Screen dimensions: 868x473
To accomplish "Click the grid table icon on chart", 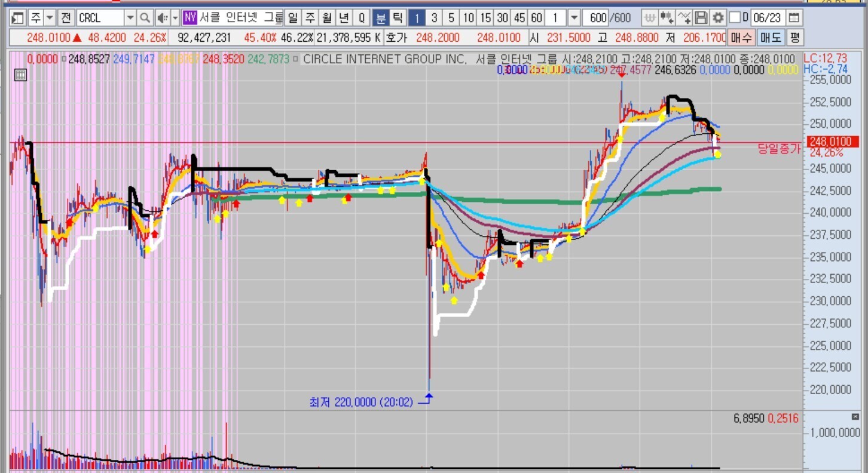I will 20,75.
